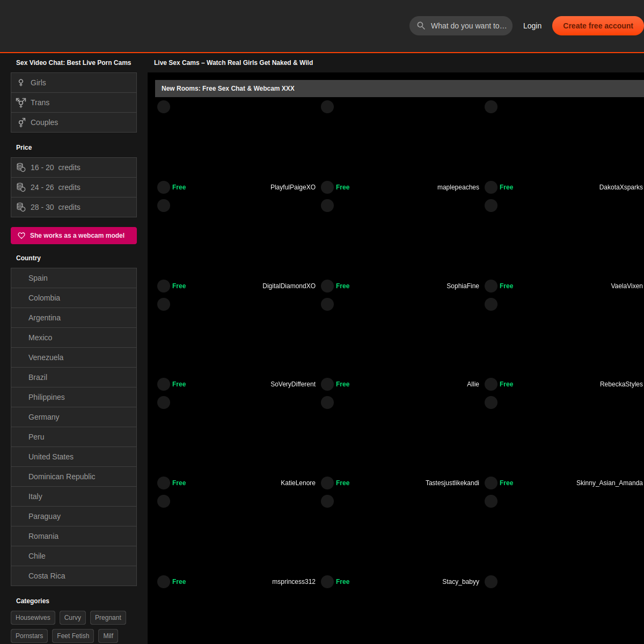This screenshot has width=644, height=644.
Task: Open the KatieLenore room link
Action: pyautogui.click(x=298, y=483)
